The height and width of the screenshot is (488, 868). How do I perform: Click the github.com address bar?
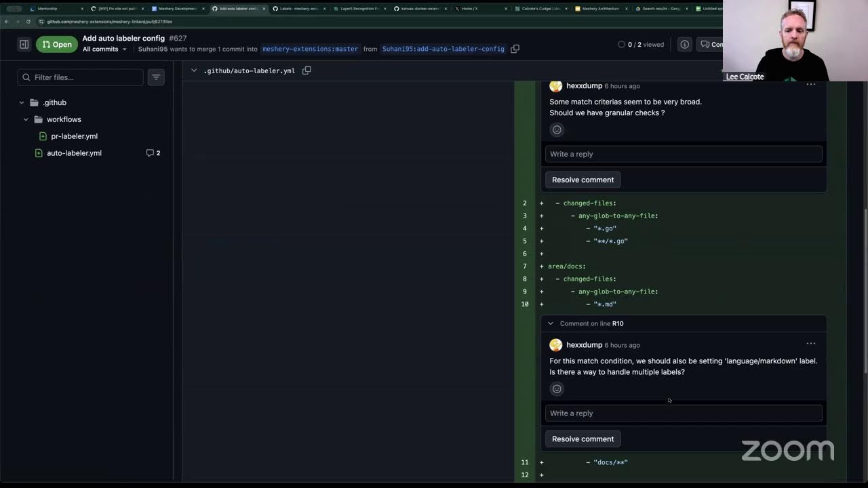pos(380,22)
